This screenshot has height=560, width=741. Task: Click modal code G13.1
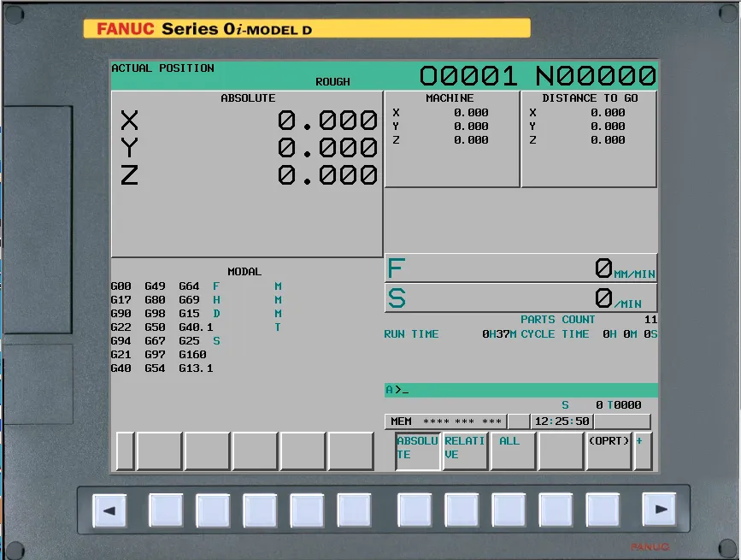click(x=196, y=368)
